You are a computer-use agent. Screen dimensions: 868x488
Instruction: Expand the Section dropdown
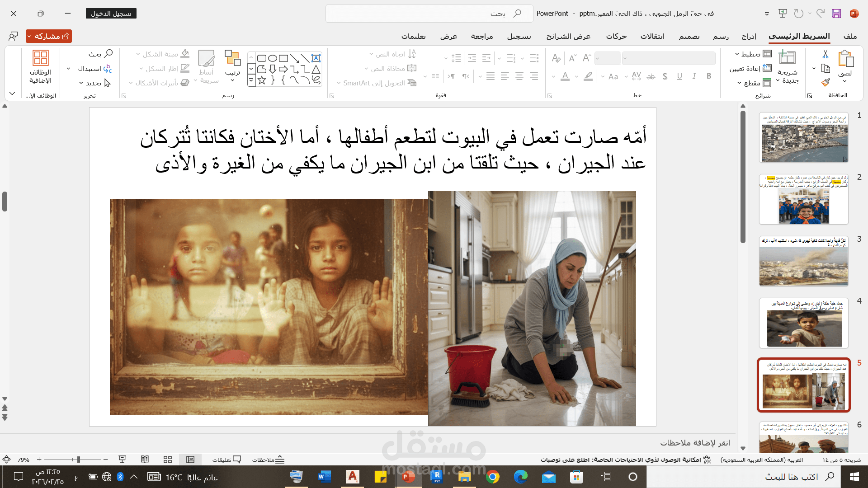pos(739,83)
